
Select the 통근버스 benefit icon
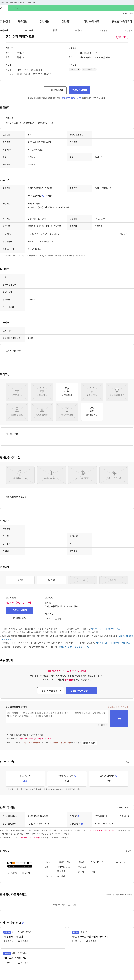(17, 392)
